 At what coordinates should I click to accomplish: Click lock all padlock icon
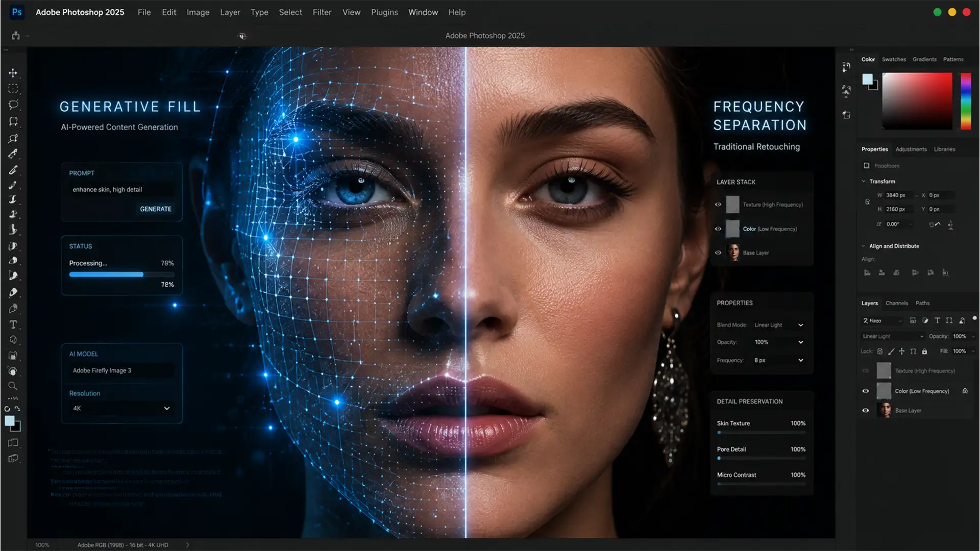click(924, 351)
